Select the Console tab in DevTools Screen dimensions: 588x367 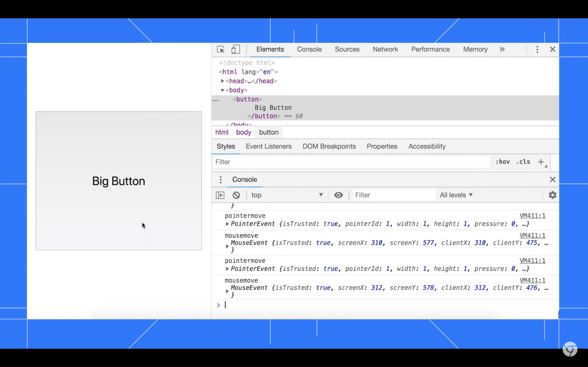click(x=309, y=49)
